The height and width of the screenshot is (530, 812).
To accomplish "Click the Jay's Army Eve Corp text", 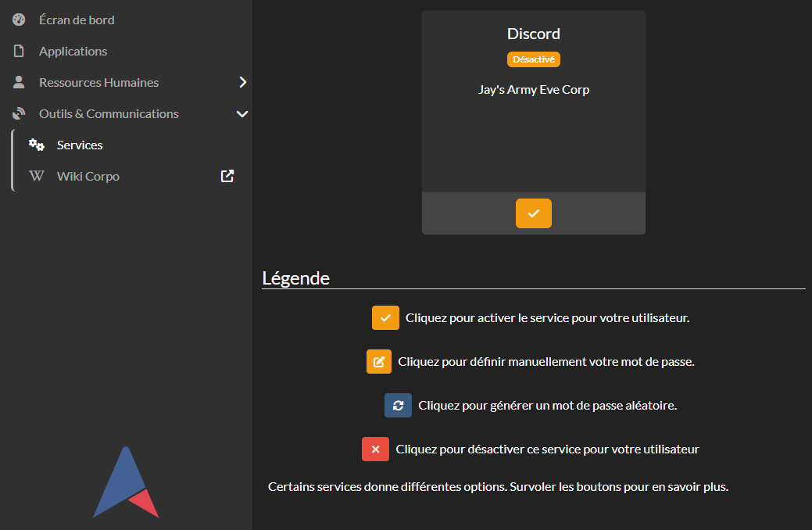I will coord(534,90).
